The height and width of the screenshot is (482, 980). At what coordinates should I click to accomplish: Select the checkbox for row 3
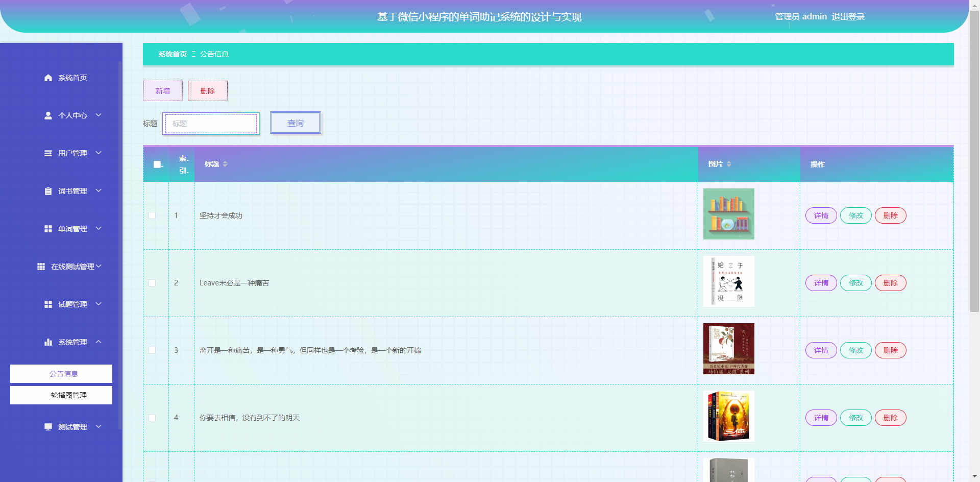pyautogui.click(x=152, y=350)
